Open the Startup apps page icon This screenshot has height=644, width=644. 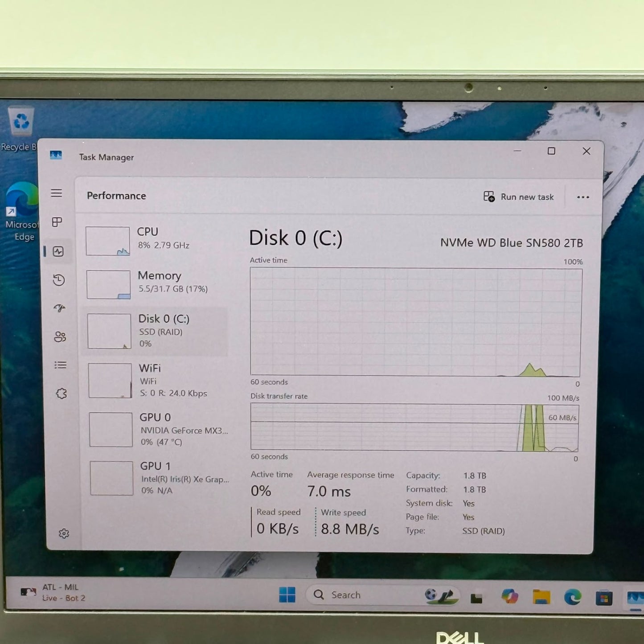pos(59,308)
